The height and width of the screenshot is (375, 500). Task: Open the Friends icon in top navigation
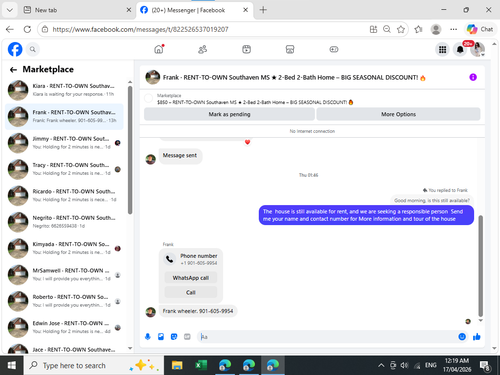pyautogui.click(x=203, y=49)
